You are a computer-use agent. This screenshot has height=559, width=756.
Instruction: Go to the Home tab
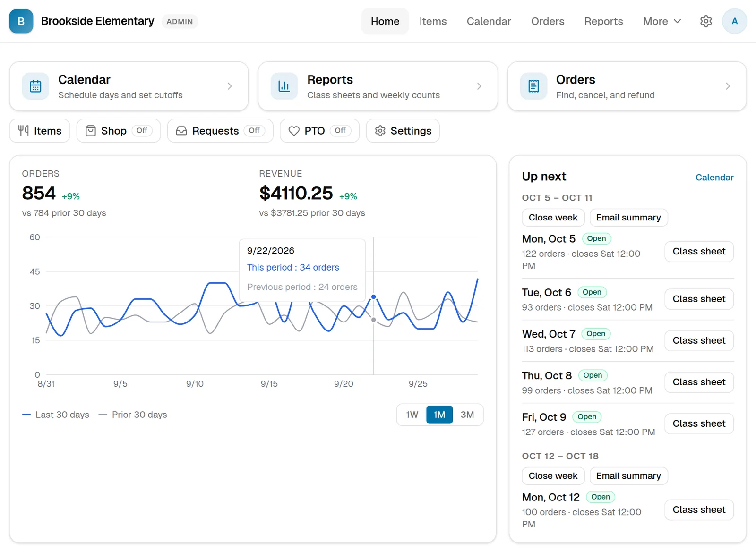[385, 21]
